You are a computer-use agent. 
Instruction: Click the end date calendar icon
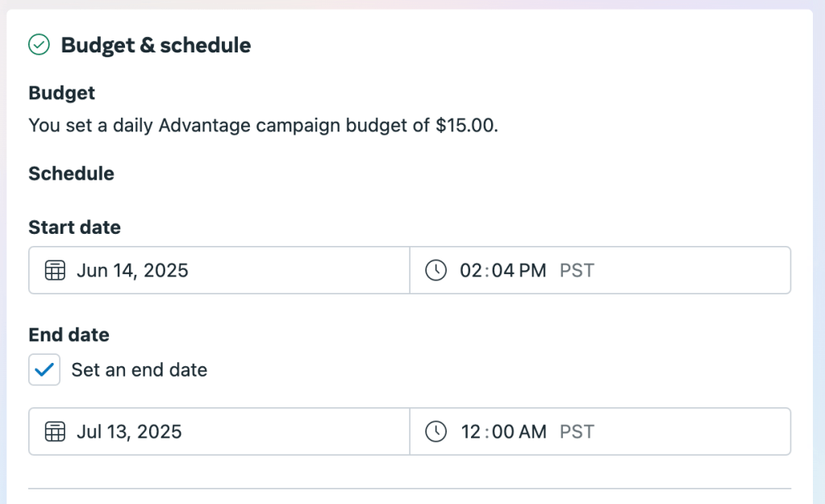[x=55, y=431]
